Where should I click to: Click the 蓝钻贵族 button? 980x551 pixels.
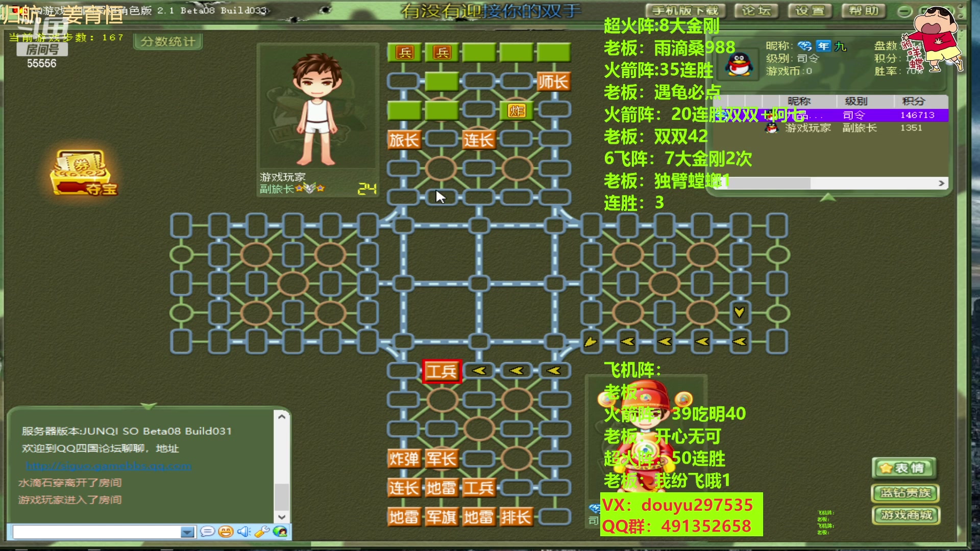(905, 493)
